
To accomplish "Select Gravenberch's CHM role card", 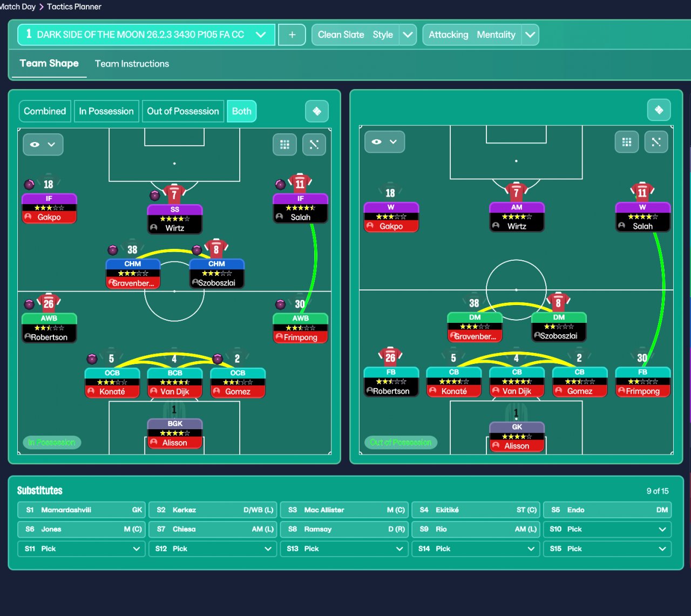I will pyautogui.click(x=133, y=274).
